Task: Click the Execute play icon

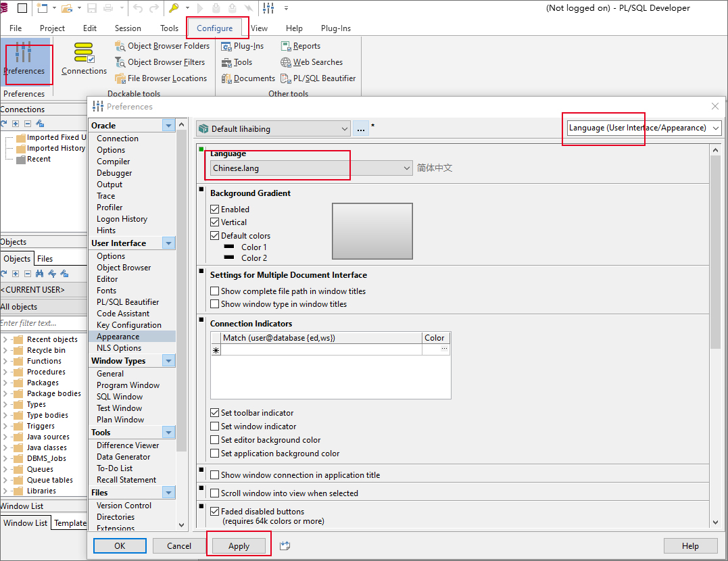Action: (x=200, y=8)
